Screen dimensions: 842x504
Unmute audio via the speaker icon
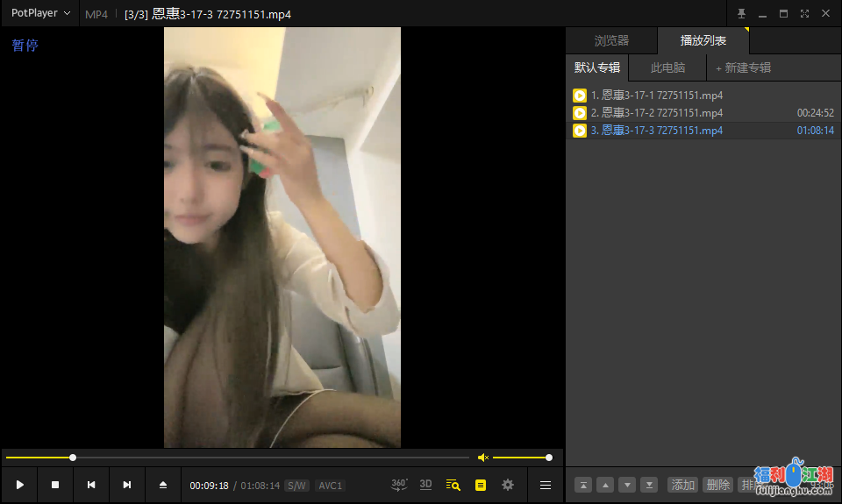pos(482,458)
